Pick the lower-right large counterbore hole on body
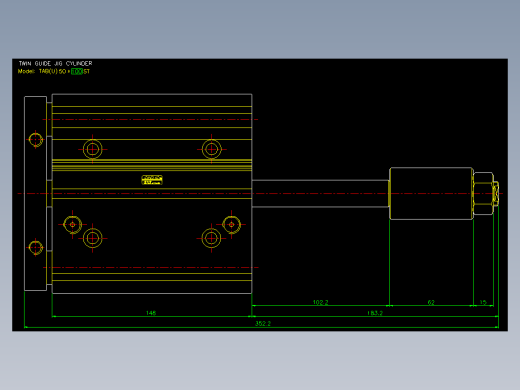Viewport: 520px width, 390px height. pos(211,238)
